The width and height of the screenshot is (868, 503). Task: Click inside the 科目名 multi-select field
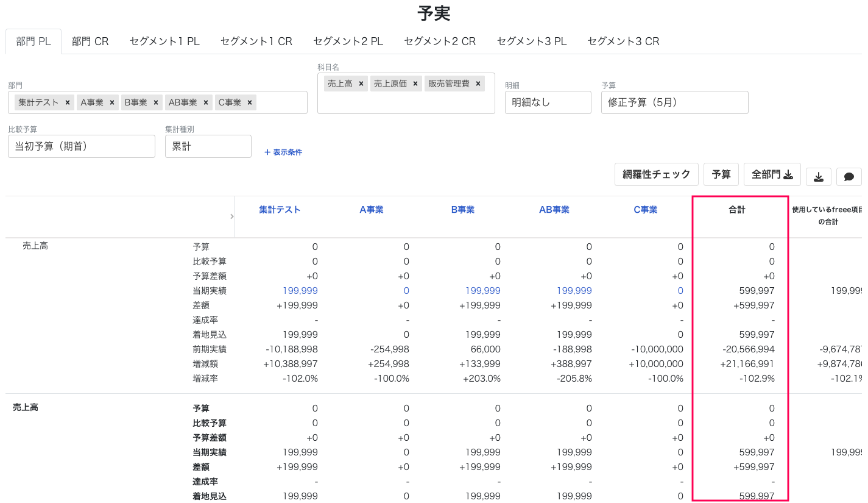pyautogui.click(x=406, y=93)
